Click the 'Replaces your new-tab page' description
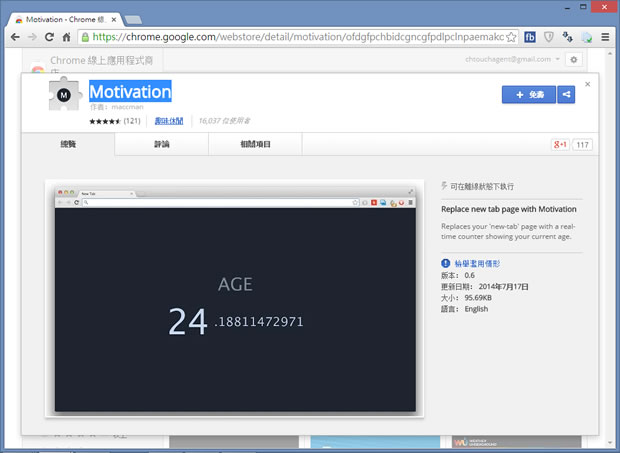Image resolution: width=620 pixels, height=453 pixels. (508, 232)
